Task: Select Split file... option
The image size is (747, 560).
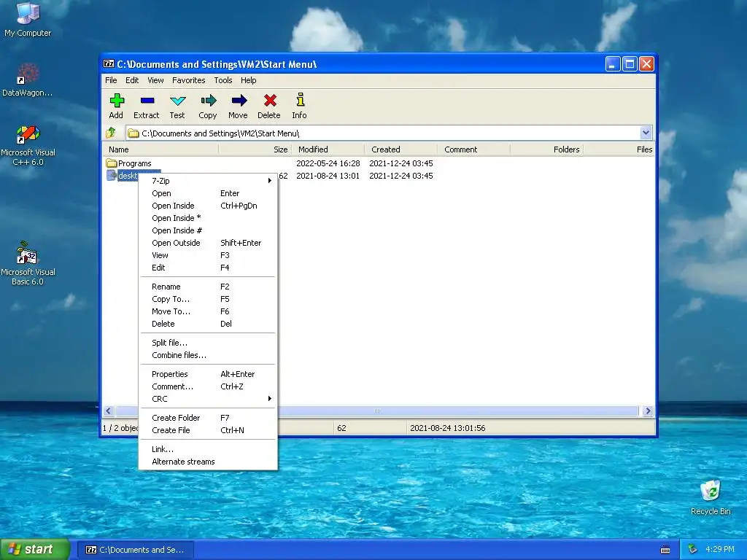Action: [x=208, y=343]
